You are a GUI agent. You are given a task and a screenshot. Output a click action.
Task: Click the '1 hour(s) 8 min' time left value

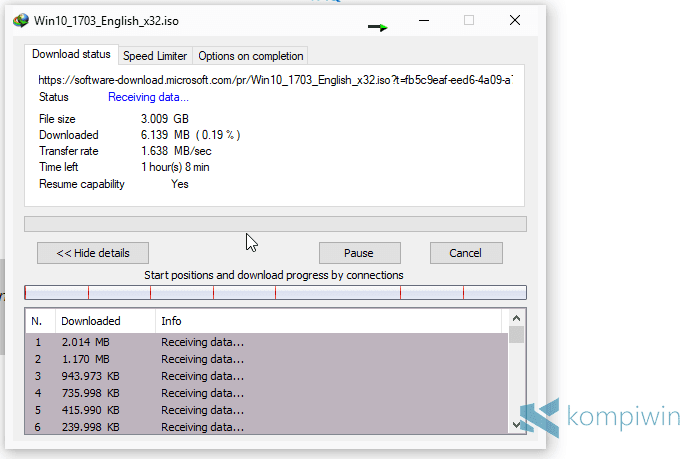(x=175, y=167)
